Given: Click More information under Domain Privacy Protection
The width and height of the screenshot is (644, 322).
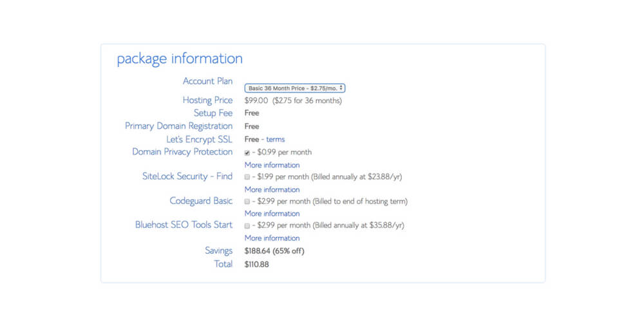Looking at the screenshot, I should coord(272,165).
